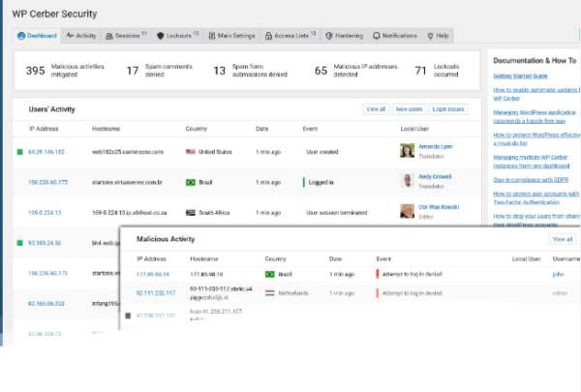The image size is (581, 392).
Task: Open enable automatic updates link
Action: (536, 94)
